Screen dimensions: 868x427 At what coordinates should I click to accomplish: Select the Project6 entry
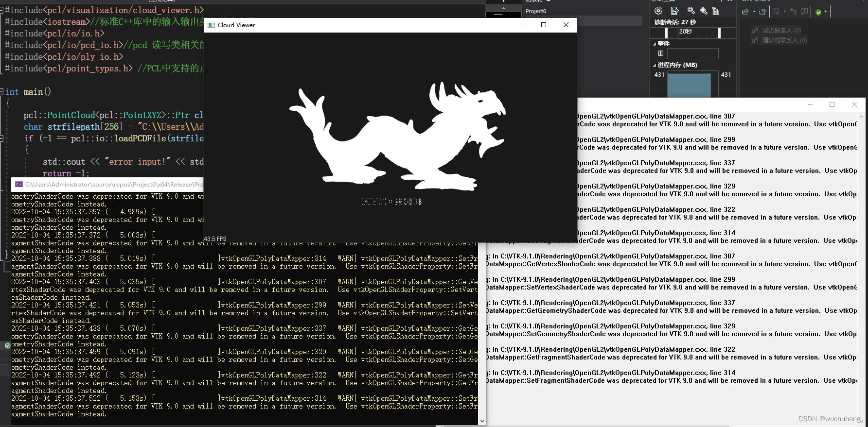[x=536, y=11]
